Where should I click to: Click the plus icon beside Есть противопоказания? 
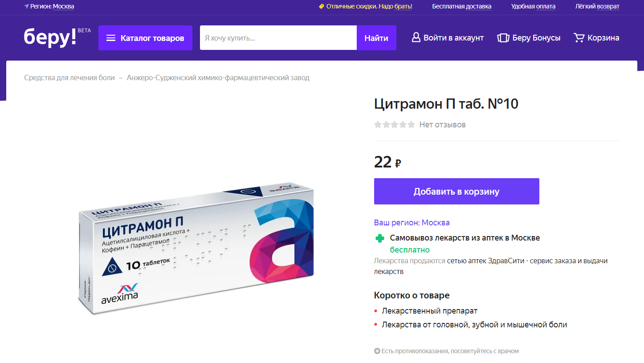click(x=377, y=351)
